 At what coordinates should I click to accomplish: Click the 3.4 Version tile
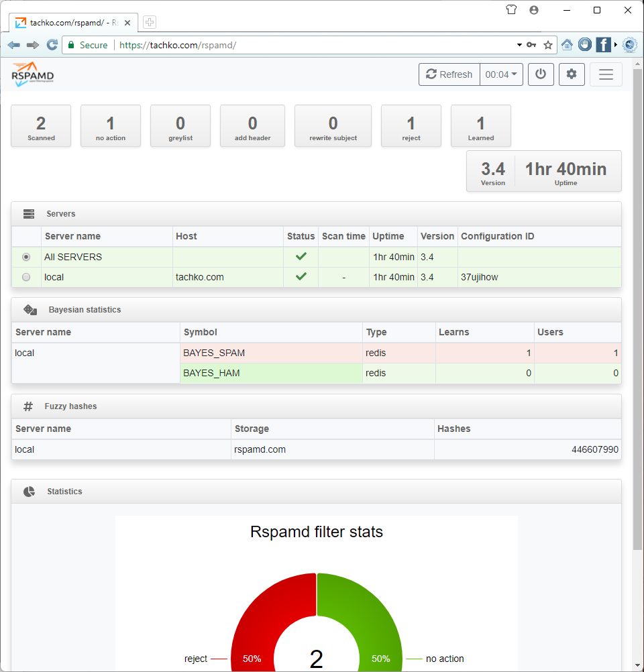(492, 172)
